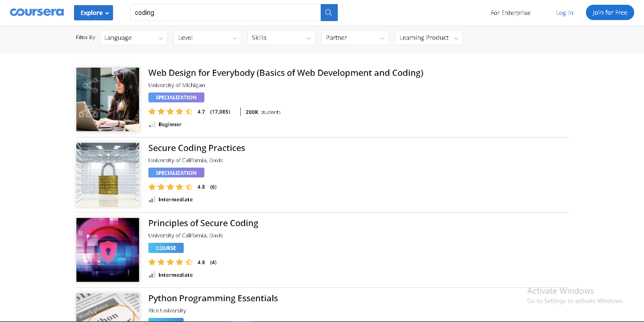The image size is (644, 322).
Task: Click the Beginner level bar icon
Action: 152,125
